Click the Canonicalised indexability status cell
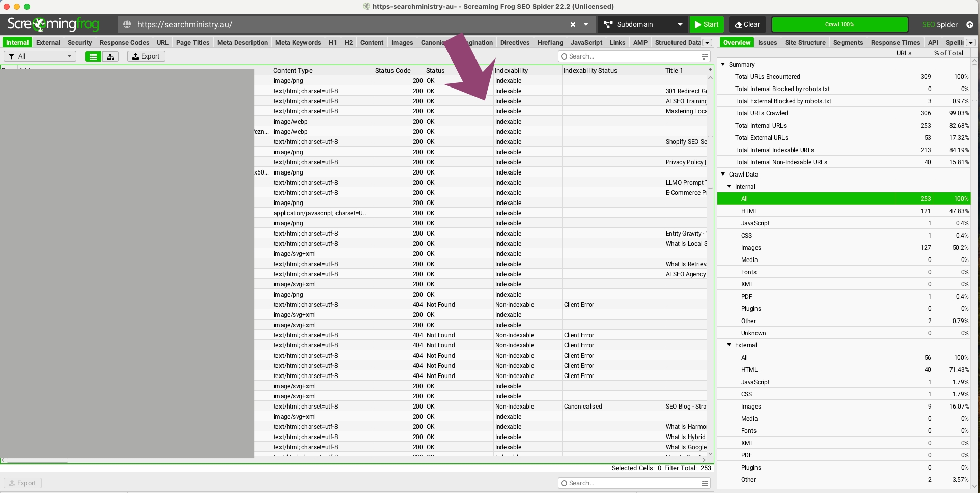Image resolution: width=980 pixels, height=493 pixels. pyautogui.click(x=613, y=407)
